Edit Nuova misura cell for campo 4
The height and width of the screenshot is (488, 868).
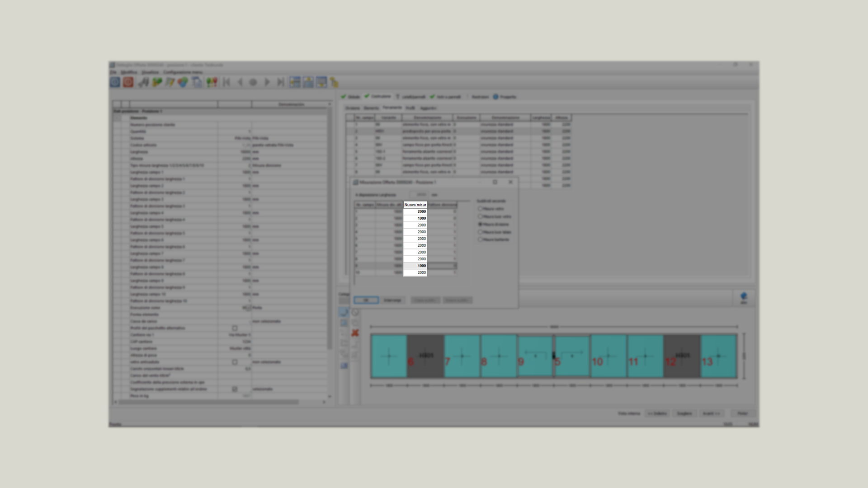point(415,232)
